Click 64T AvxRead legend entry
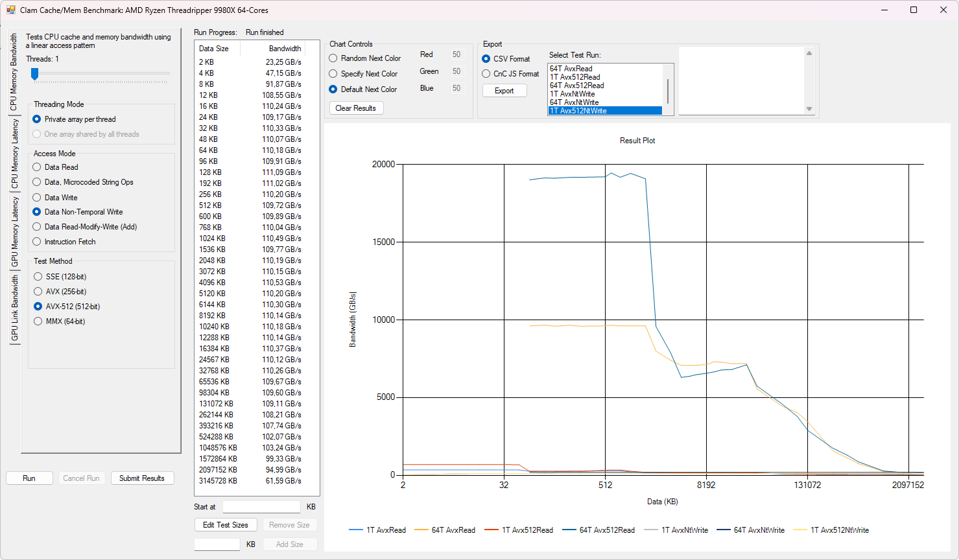This screenshot has height=560, width=959. (x=445, y=530)
